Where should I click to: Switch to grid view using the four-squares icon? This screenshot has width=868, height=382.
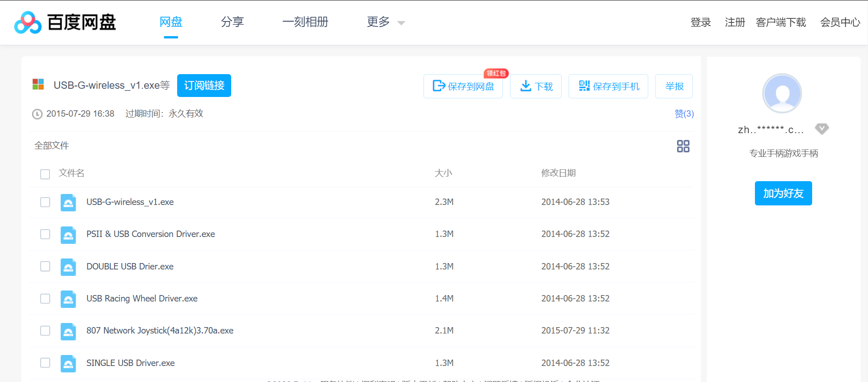[x=683, y=146]
